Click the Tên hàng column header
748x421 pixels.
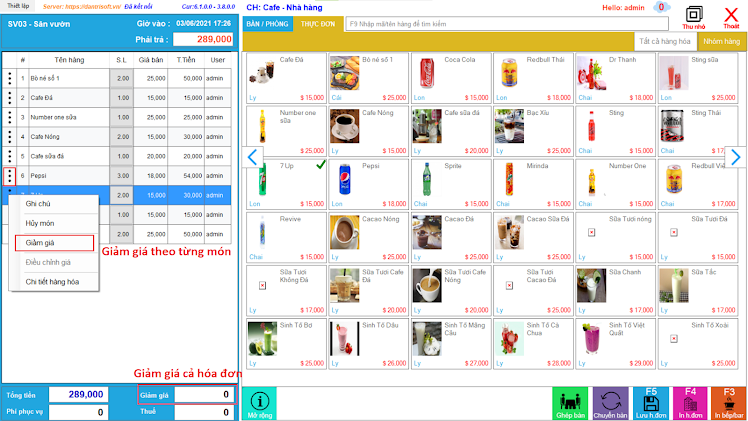pyautogui.click(x=69, y=60)
